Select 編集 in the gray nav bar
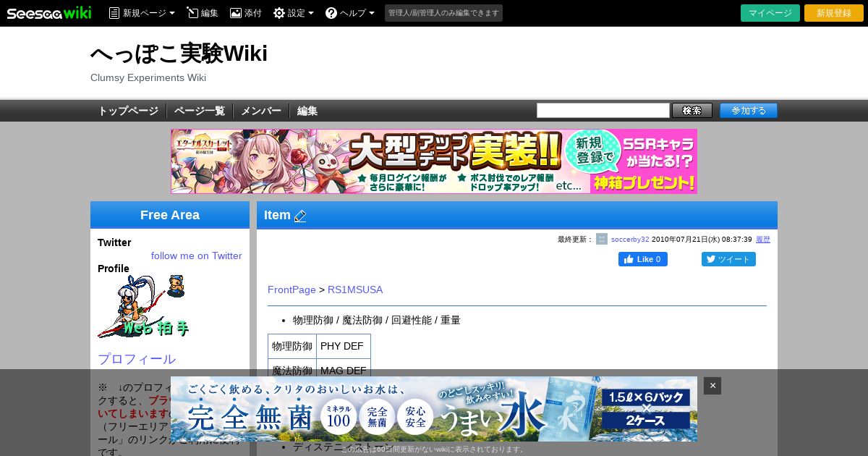 307,111
